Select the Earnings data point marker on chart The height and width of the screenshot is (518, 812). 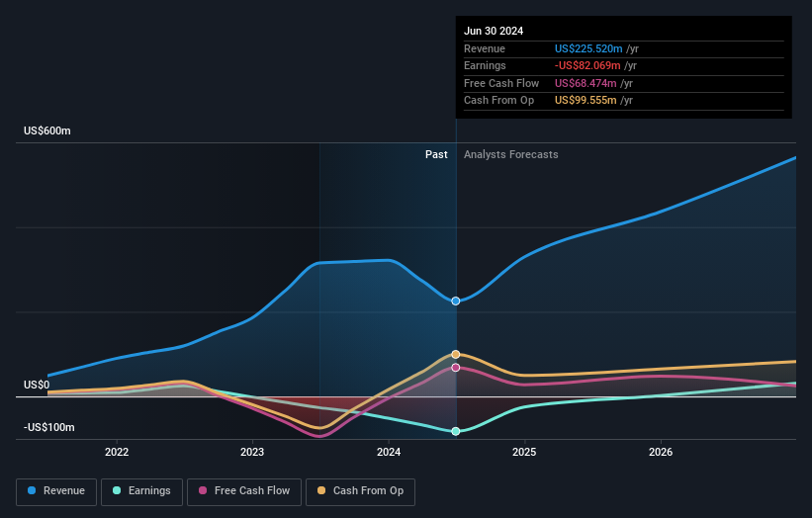456,432
